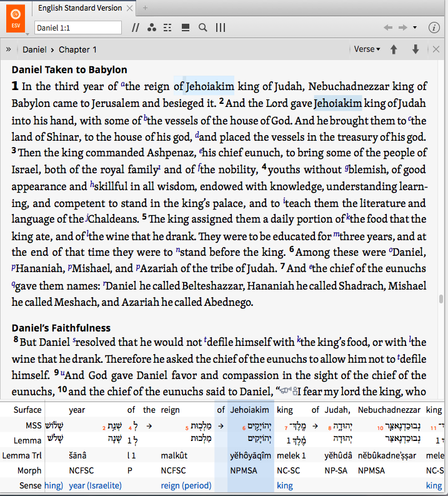Viewport: 448px width, 496px height.
Task: Open the magnifier search icon
Action: (203, 28)
